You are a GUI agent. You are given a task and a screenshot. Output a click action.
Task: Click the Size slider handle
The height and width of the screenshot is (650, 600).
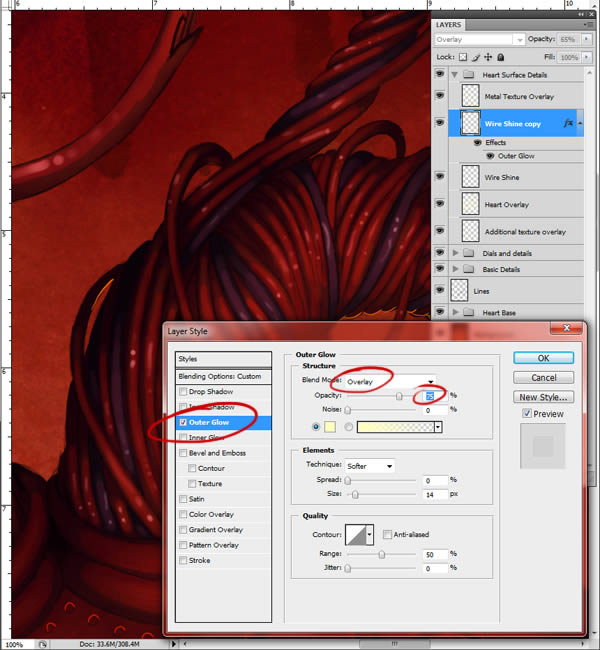tap(355, 495)
